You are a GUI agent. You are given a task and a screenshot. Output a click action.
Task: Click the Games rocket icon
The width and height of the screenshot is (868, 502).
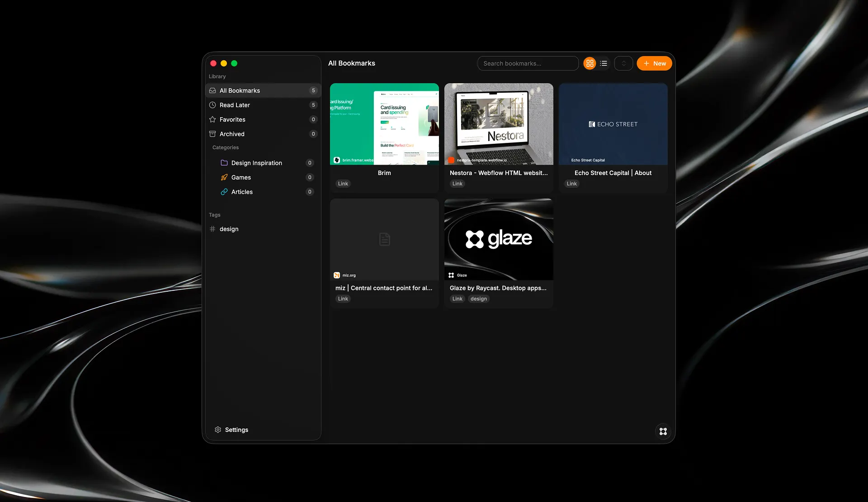click(x=224, y=177)
